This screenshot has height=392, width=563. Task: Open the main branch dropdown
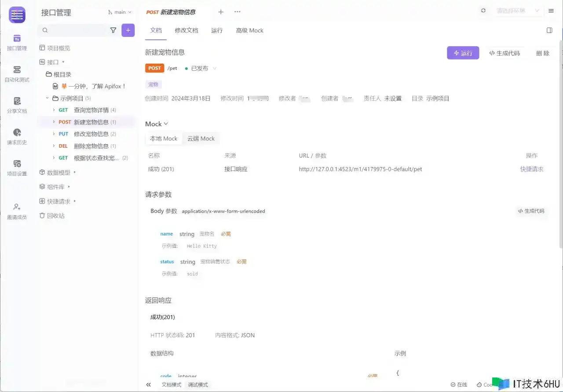[120, 12]
